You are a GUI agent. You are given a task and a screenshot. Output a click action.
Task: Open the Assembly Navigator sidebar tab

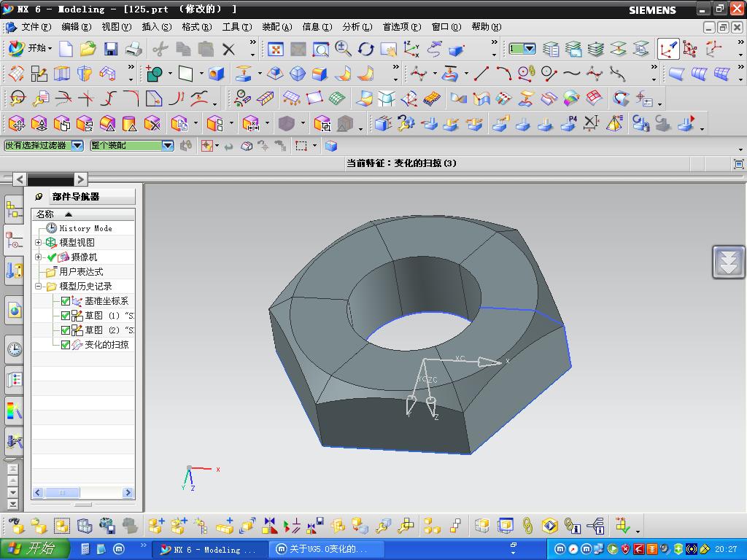tap(14, 209)
